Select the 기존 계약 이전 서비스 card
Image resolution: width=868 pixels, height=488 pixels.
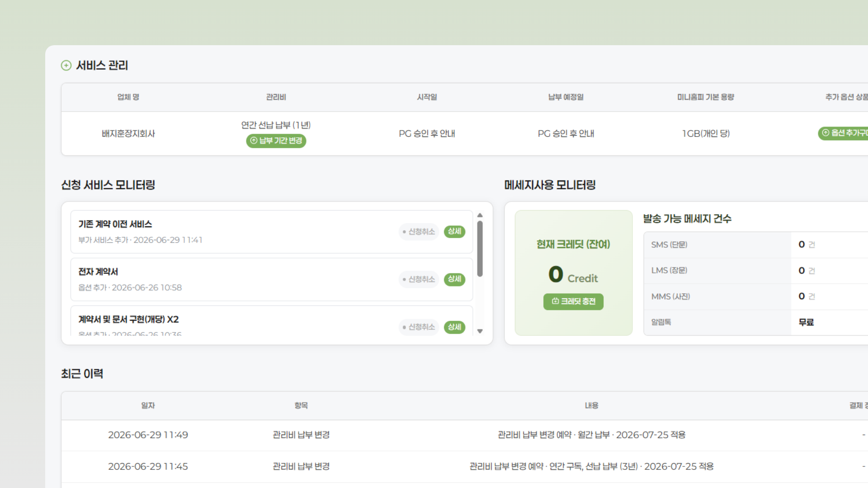coord(272,232)
